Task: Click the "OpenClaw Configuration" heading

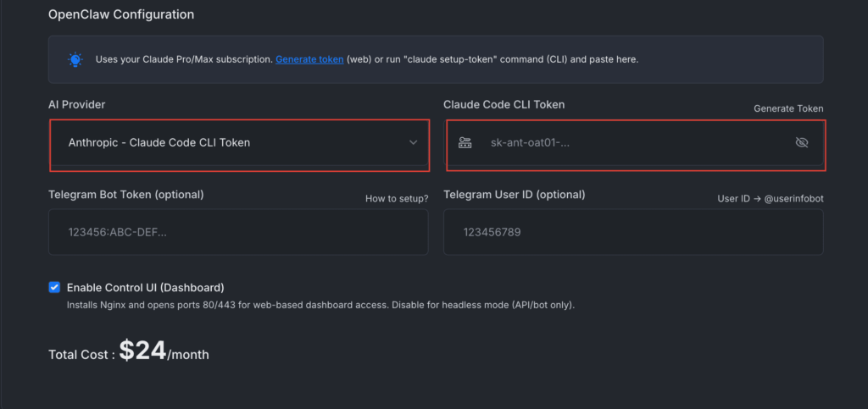Action: 121,14
